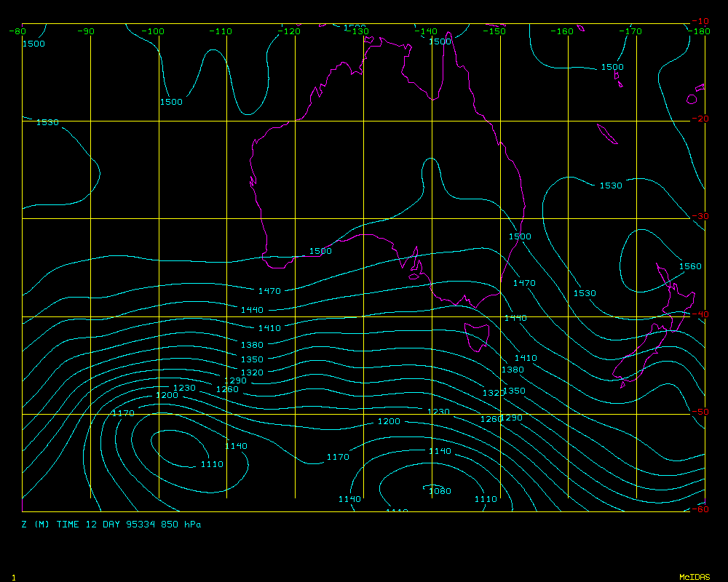Select the 1560 contour label near New Zealand
The height and width of the screenshot is (582, 728).
pyautogui.click(x=690, y=266)
